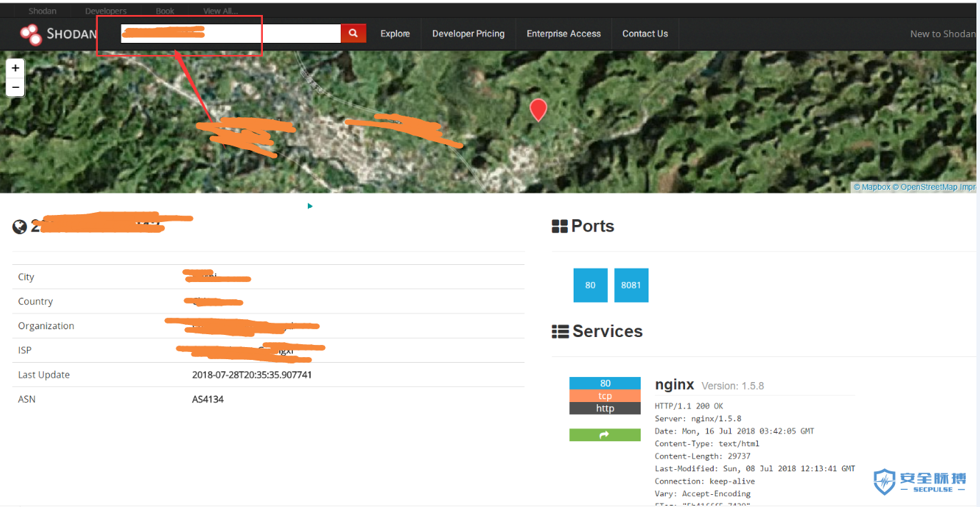Click the Services section heading
Image resolution: width=980 pixels, height=507 pixels.
tap(608, 331)
